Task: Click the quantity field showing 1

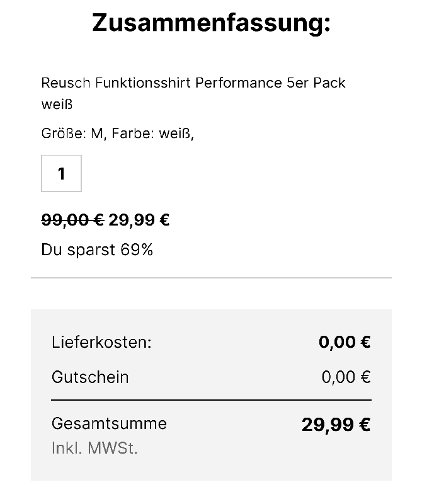Action: [x=61, y=173]
